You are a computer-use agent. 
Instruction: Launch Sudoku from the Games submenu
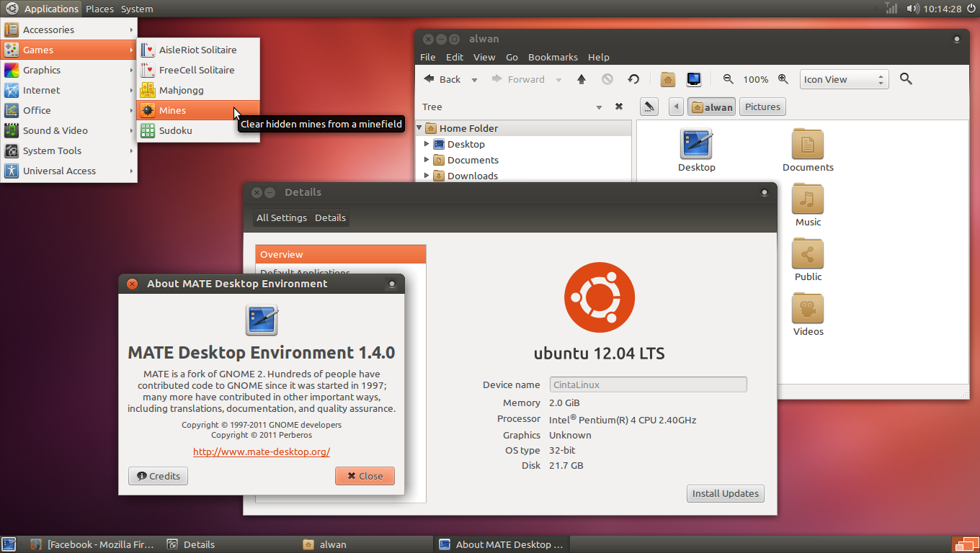click(198, 130)
